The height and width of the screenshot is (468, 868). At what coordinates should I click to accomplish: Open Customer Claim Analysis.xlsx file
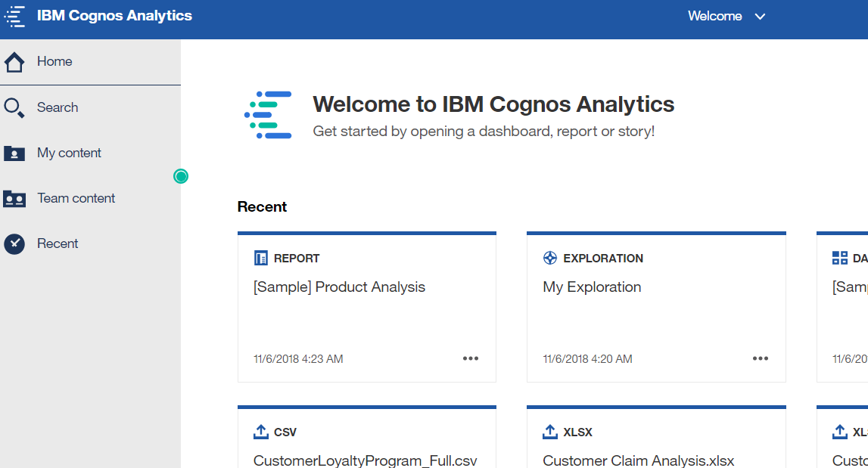click(638, 460)
